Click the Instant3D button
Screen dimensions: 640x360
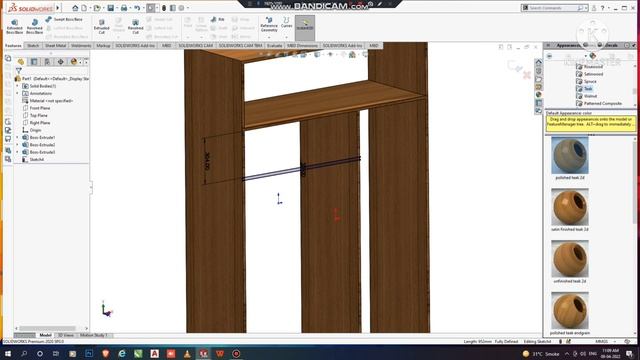[x=305, y=27]
